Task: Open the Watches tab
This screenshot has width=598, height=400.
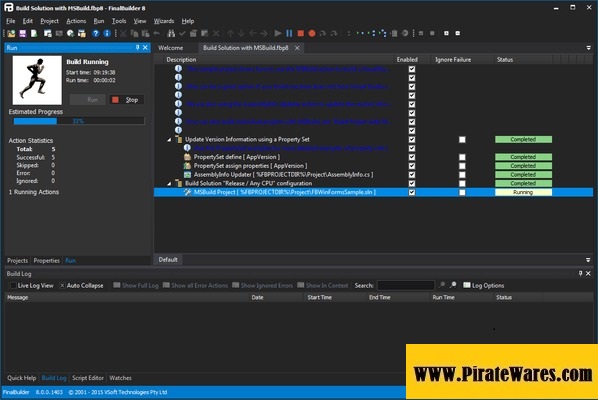Action: [x=121, y=378]
